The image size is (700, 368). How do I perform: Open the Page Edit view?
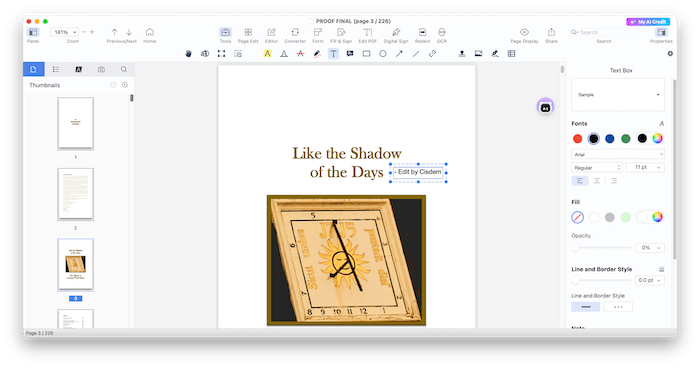point(248,35)
